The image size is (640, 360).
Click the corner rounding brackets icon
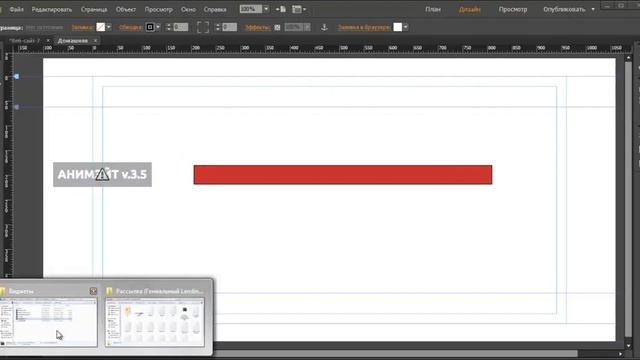(x=203, y=27)
